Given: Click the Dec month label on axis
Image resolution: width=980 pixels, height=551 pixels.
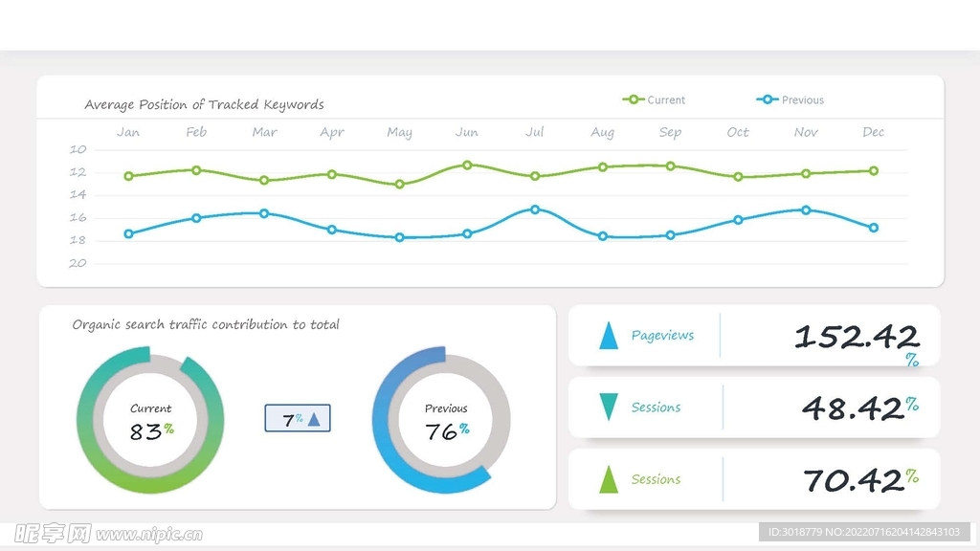Looking at the screenshot, I should [x=873, y=132].
